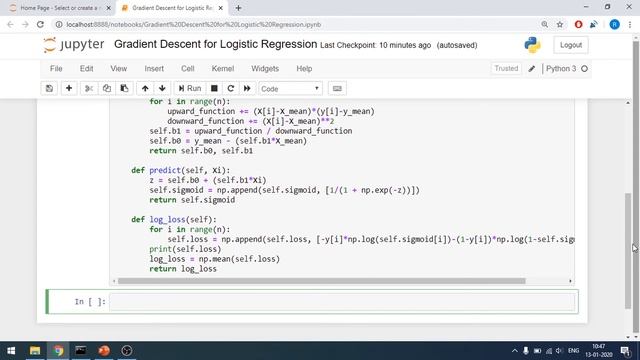Copy selected cells icon in toolbar
The width and height of the screenshot is (640, 360).
[x=107, y=89]
